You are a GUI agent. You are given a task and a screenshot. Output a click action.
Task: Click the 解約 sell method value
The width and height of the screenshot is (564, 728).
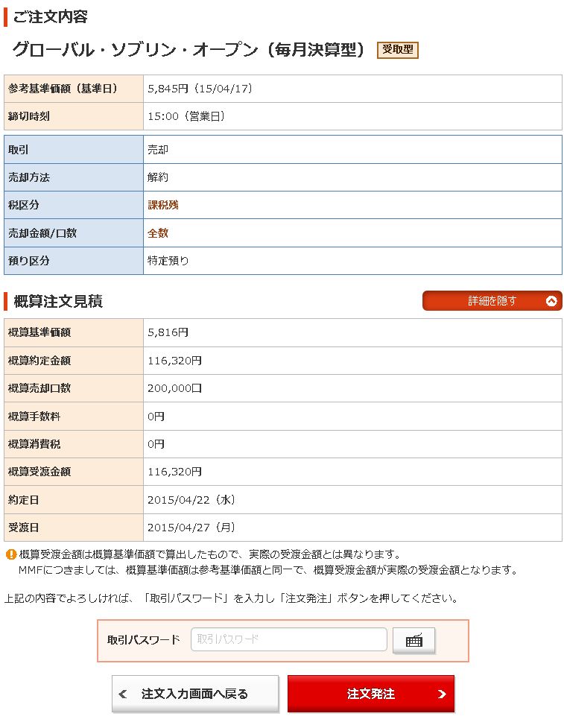158,177
